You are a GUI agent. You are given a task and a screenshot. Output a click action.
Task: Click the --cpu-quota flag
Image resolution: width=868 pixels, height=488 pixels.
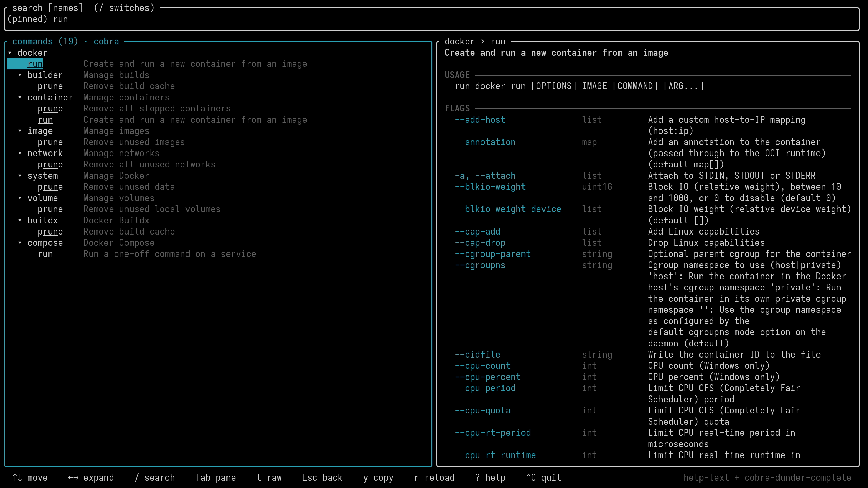[x=482, y=411]
